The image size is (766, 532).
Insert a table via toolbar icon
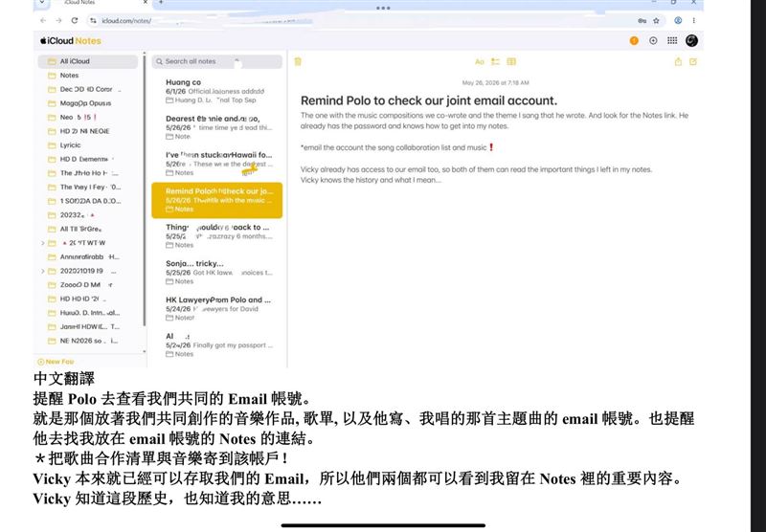pos(511,61)
